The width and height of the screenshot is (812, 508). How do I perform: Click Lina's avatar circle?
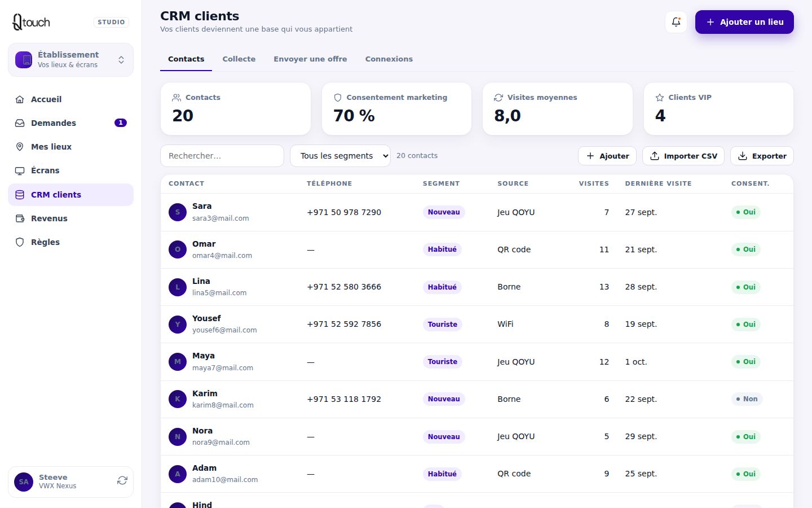178,287
